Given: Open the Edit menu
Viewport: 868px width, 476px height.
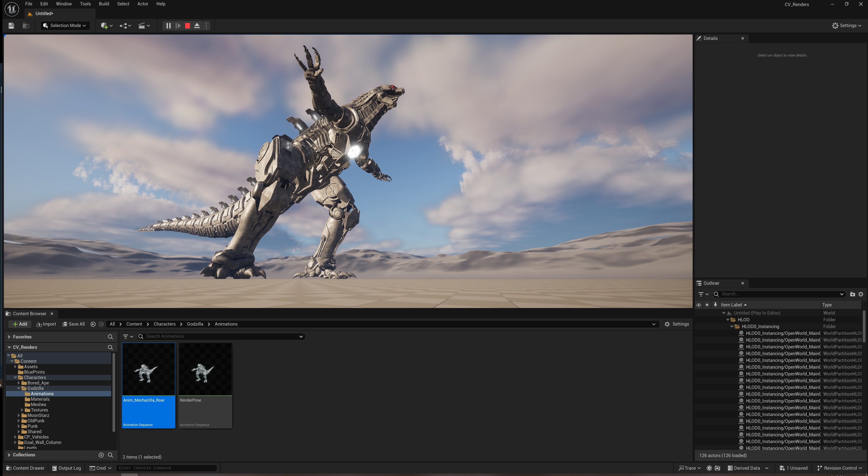Looking at the screenshot, I should (x=44, y=4).
